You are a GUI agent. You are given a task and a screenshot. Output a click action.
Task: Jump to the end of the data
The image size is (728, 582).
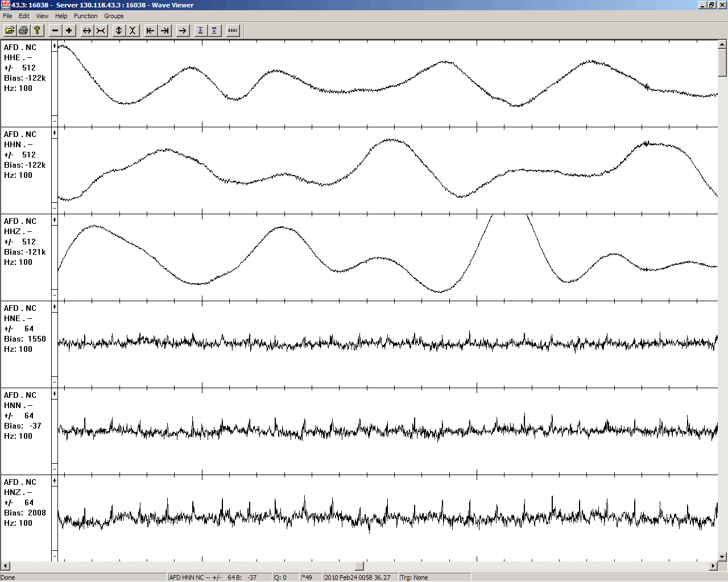click(164, 30)
